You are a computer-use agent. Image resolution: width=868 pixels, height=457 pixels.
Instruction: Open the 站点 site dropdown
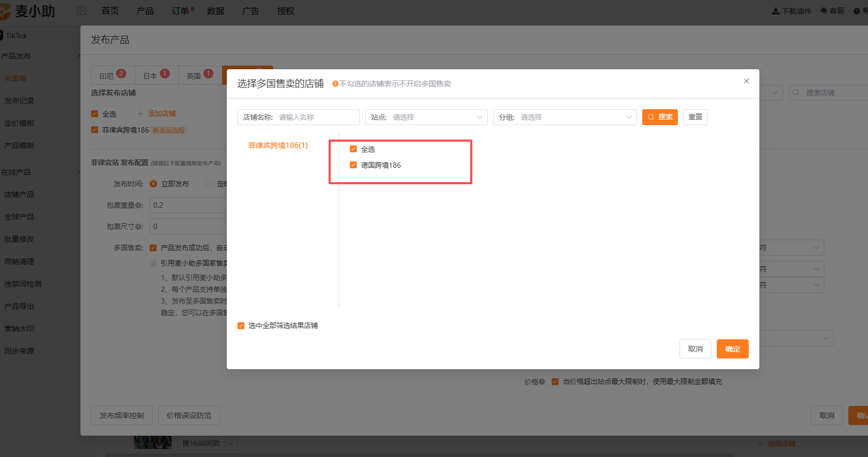pyautogui.click(x=427, y=117)
